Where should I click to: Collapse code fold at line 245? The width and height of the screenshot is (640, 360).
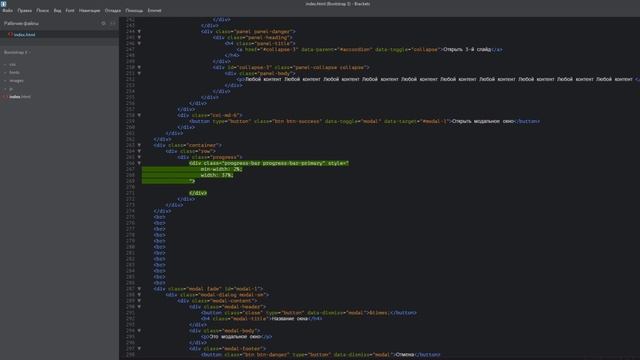coord(139,38)
